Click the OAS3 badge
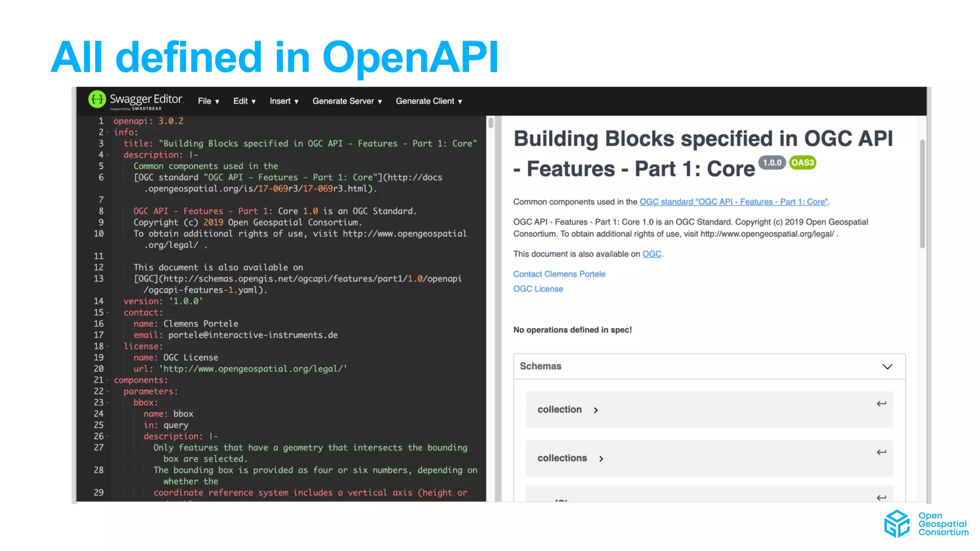Image resolution: width=980 pixels, height=551 pixels. [x=802, y=163]
